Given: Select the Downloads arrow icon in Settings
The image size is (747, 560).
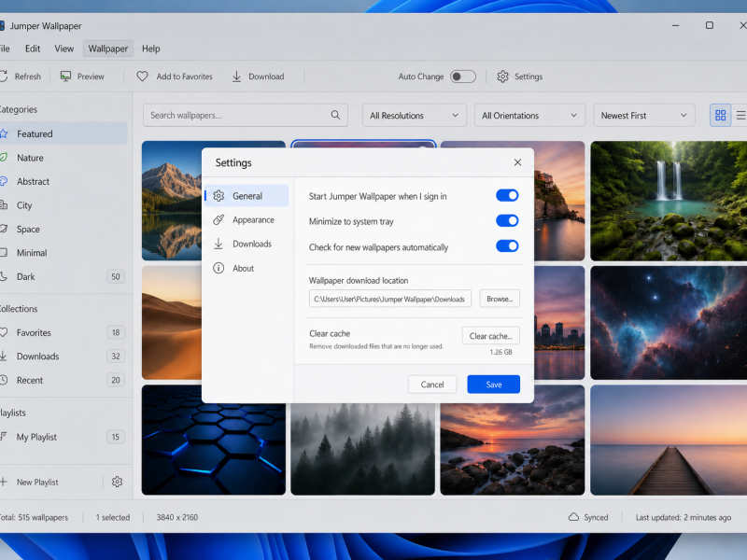Looking at the screenshot, I should (x=218, y=244).
